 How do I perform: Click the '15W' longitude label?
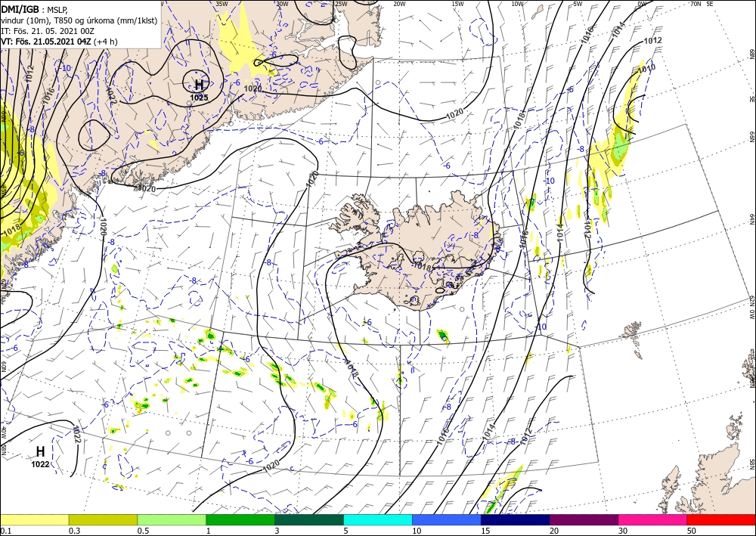(x=458, y=4)
